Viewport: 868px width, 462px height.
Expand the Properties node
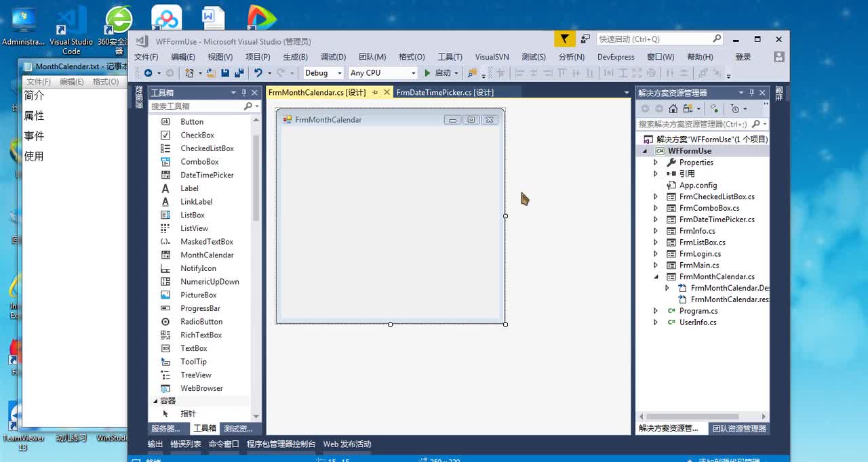click(x=656, y=163)
